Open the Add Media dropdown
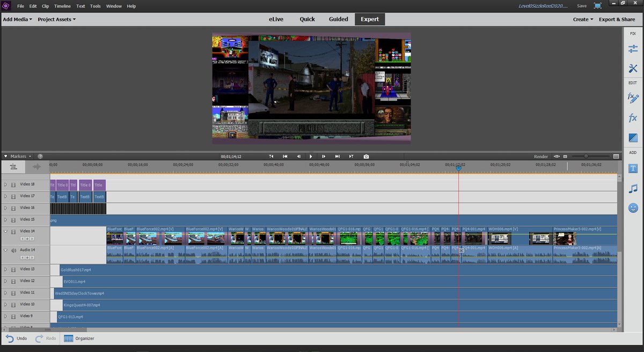This screenshot has height=352, width=644. (17, 19)
